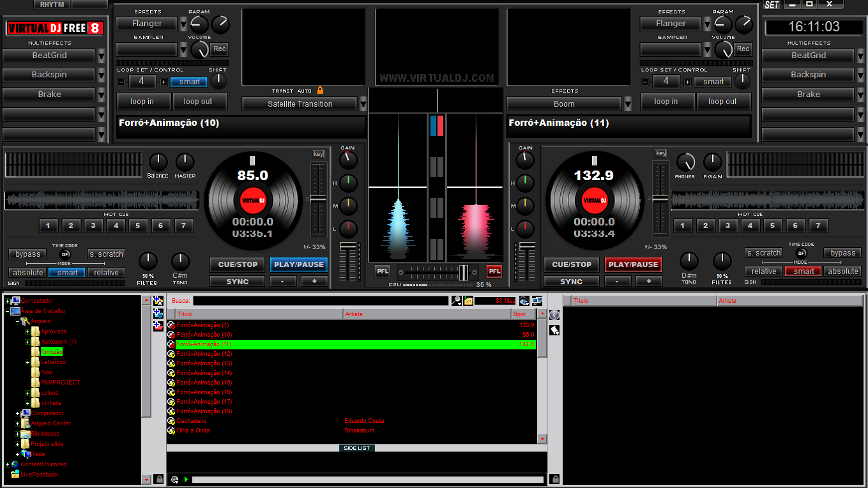
Task: Click the file icon of Forró+Animação (1)
Action: pos(171,325)
